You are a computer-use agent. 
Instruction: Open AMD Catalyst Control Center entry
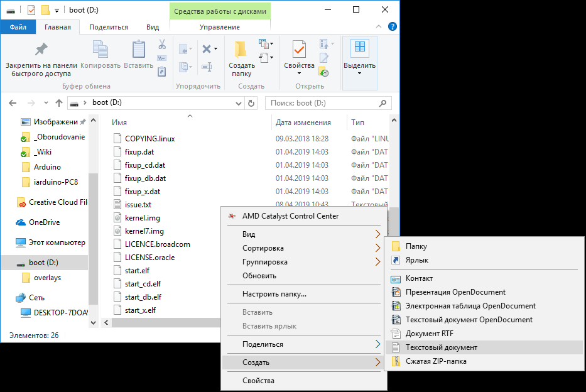tap(304, 216)
